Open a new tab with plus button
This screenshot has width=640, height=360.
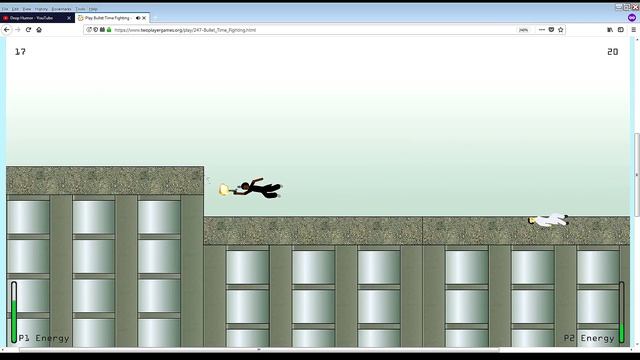click(155, 18)
